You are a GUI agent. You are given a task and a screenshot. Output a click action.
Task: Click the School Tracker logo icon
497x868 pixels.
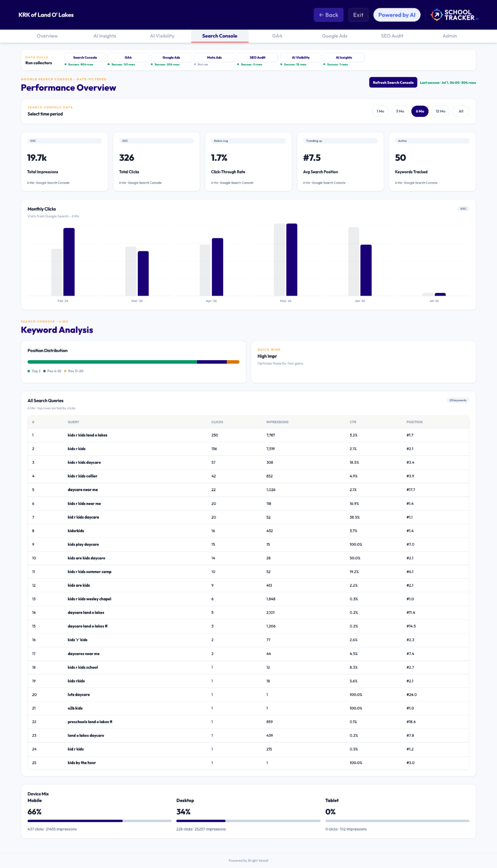pos(436,15)
